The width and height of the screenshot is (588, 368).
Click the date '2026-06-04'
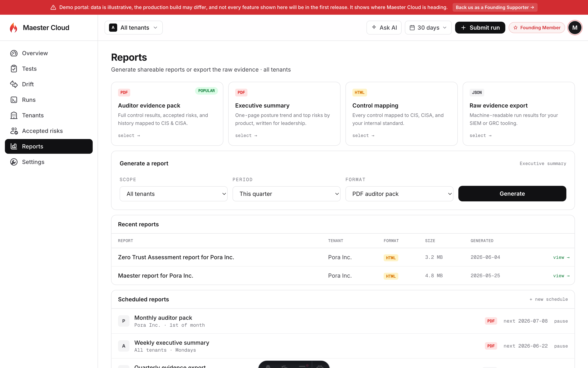point(485,257)
